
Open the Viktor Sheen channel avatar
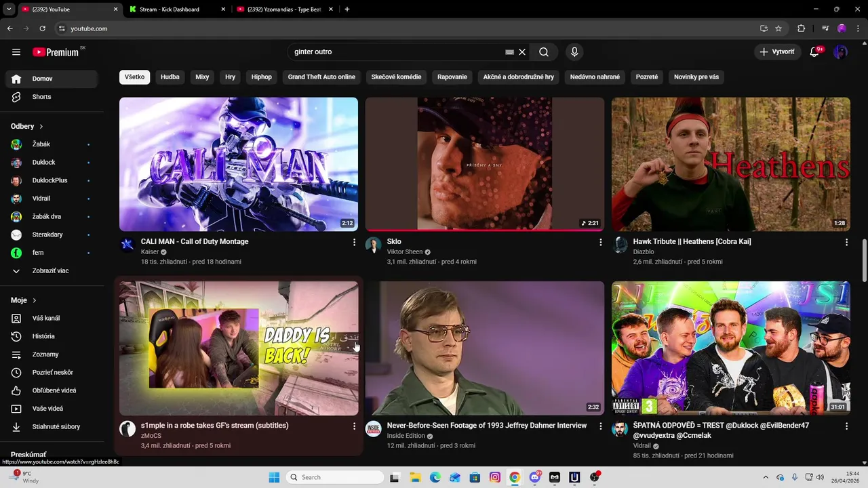pos(374,245)
